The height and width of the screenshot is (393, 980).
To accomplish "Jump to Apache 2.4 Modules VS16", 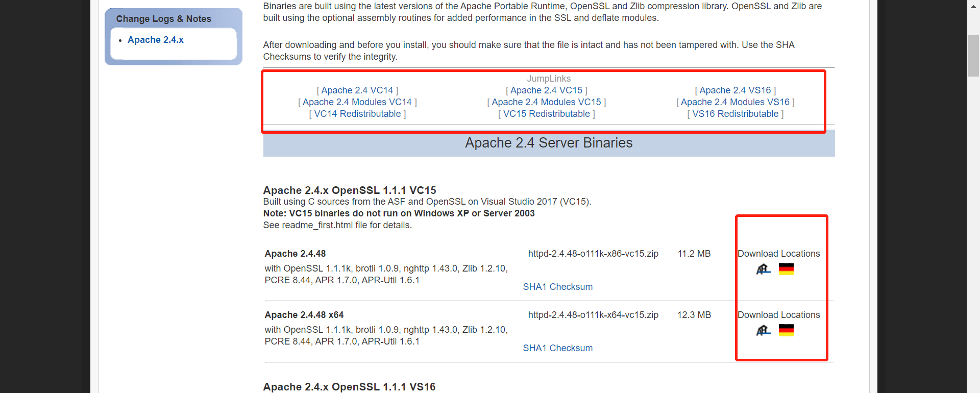I will [x=735, y=102].
